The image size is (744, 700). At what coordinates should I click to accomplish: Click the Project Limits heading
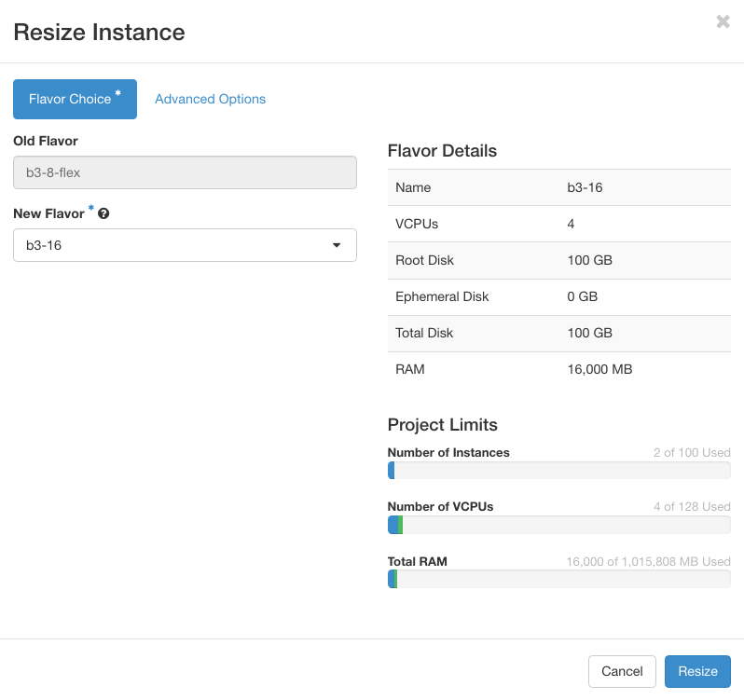443,425
